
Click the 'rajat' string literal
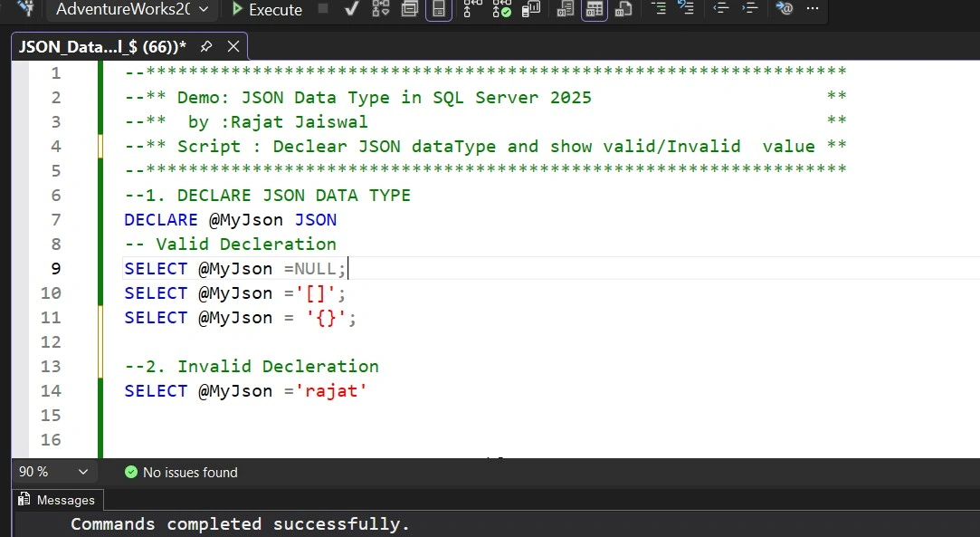331,391
